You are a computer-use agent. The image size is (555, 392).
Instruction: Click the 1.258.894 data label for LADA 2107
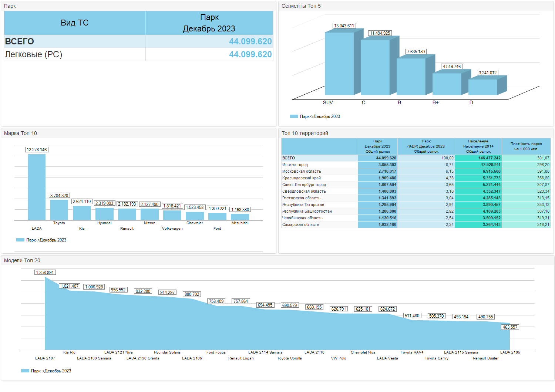[x=45, y=273]
